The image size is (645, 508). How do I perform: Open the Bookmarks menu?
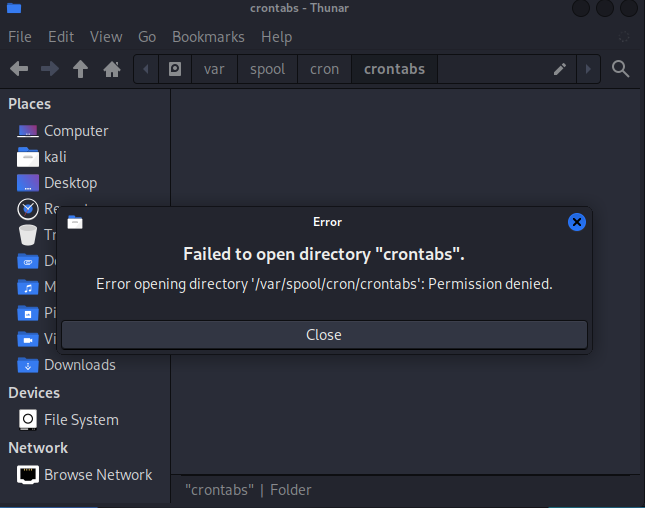tap(208, 37)
